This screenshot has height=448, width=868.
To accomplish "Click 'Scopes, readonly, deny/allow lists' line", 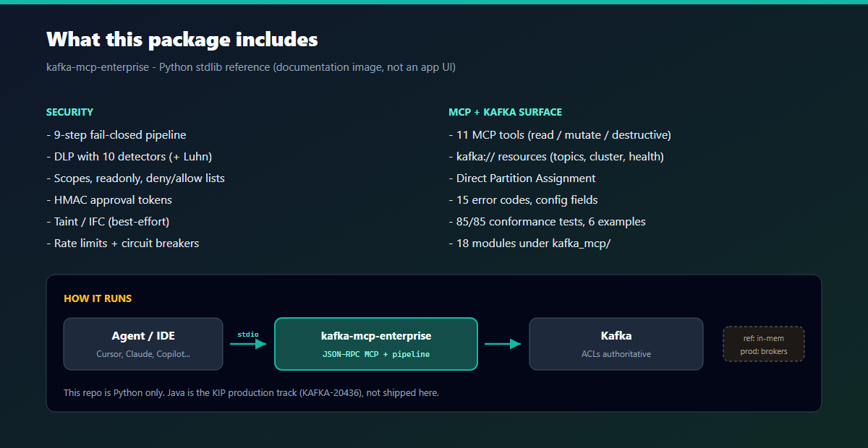I will coord(135,178).
